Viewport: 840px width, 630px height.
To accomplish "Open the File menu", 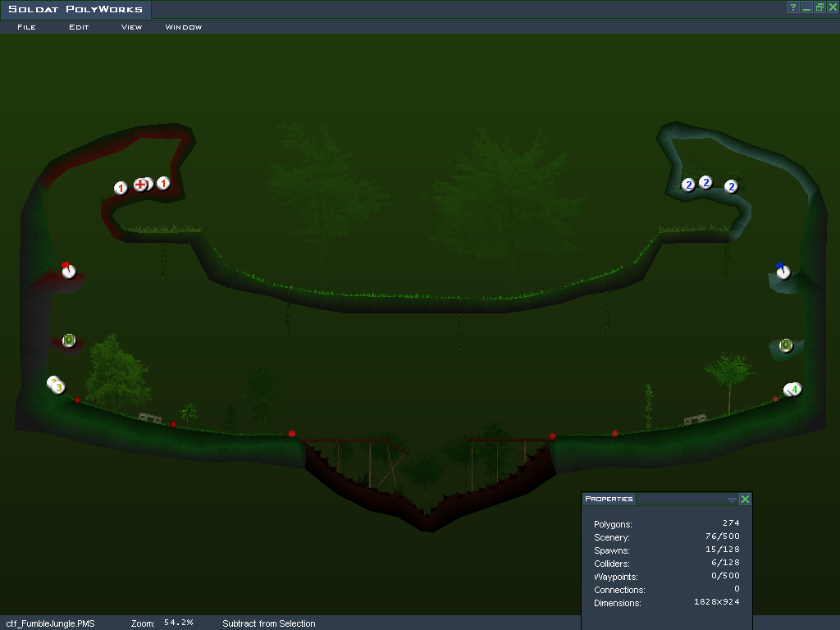I will pos(26,27).
